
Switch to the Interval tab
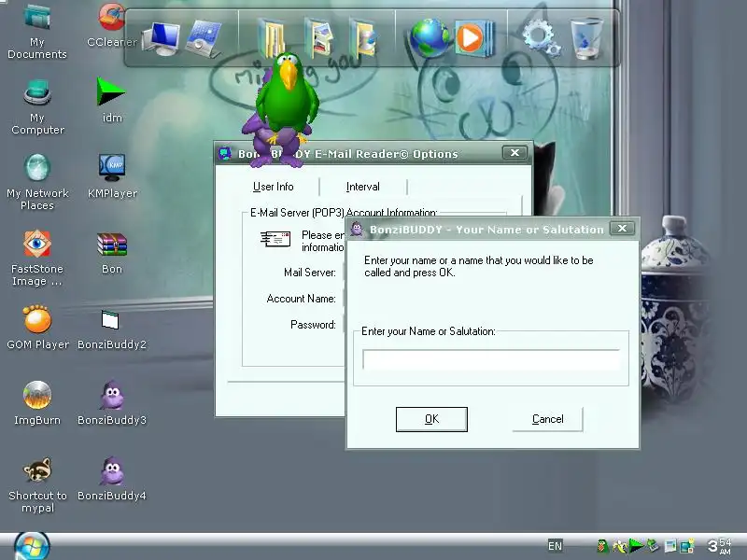pos(363,187)
